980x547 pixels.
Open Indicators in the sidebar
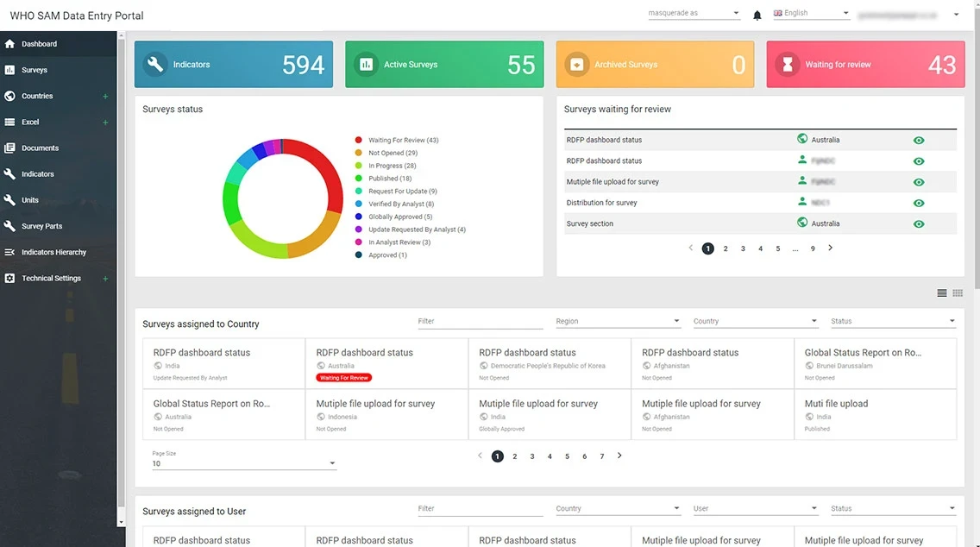click(58, 173)
